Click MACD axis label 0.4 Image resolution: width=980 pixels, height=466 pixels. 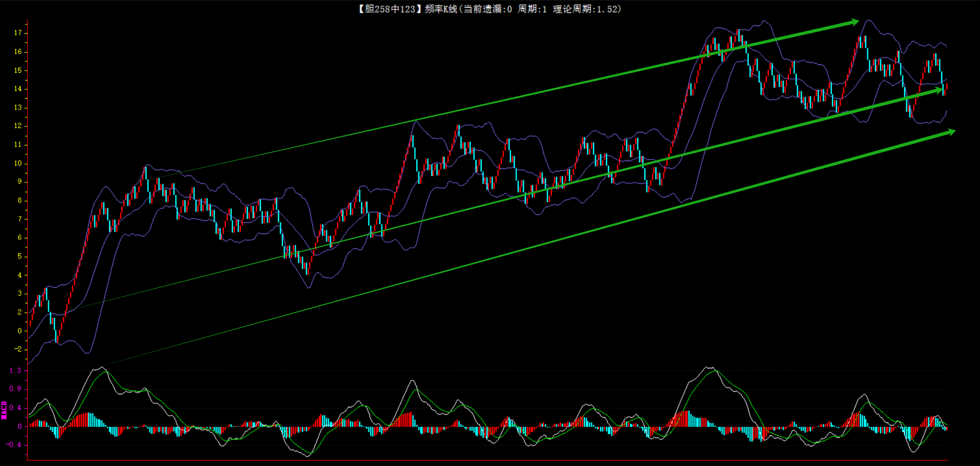(x=16, y=408)
